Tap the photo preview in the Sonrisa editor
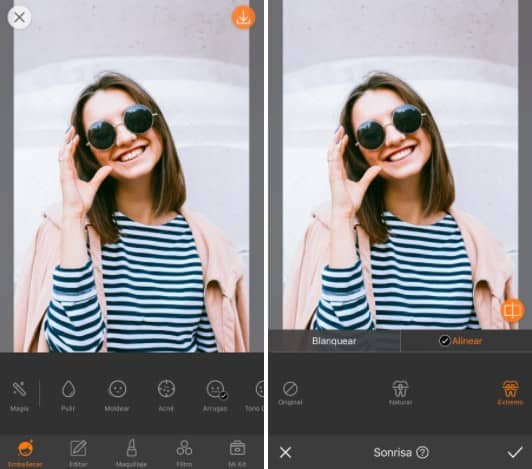Image resolution: width=532 pixels, height=469 pixels. [400, 165]
